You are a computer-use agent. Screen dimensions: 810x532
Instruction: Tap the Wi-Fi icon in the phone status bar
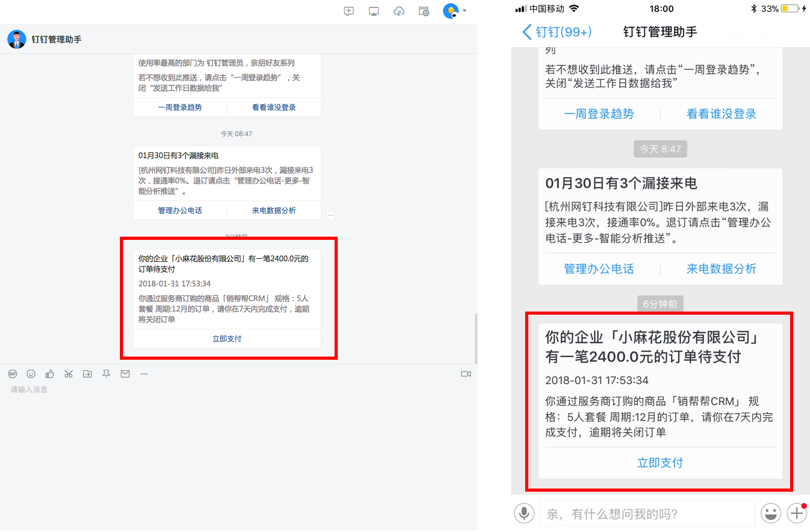tap(574, 8)
